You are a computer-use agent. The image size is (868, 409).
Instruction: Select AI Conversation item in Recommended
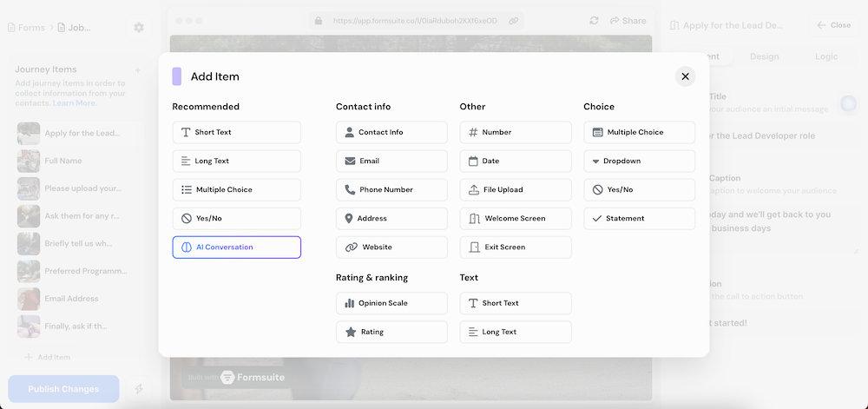pos(236,247)
